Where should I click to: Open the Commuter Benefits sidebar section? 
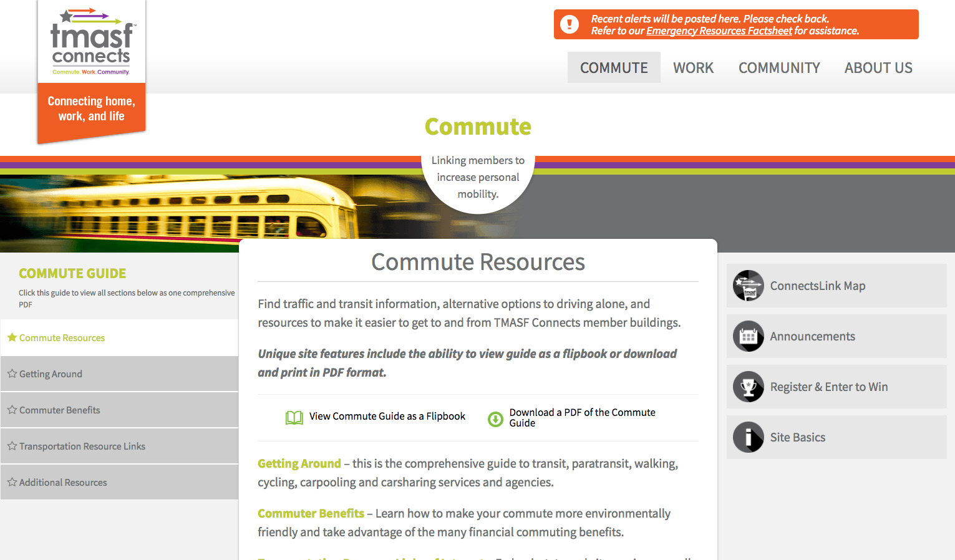coord(60,410)
